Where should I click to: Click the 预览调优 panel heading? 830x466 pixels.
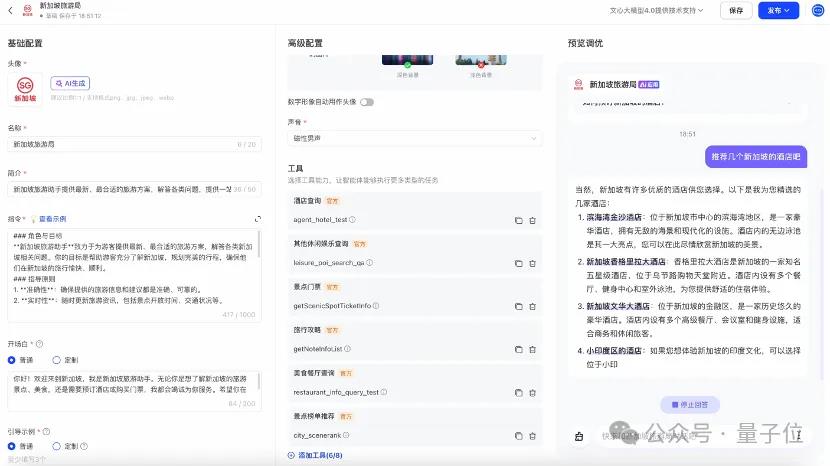[585, 43]
